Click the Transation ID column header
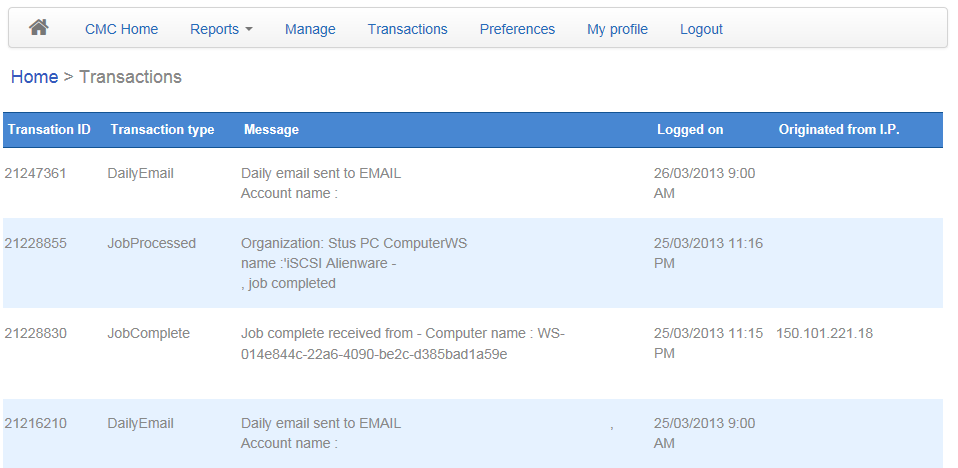Viewport: 958px width, 468px height. (49, 130)
